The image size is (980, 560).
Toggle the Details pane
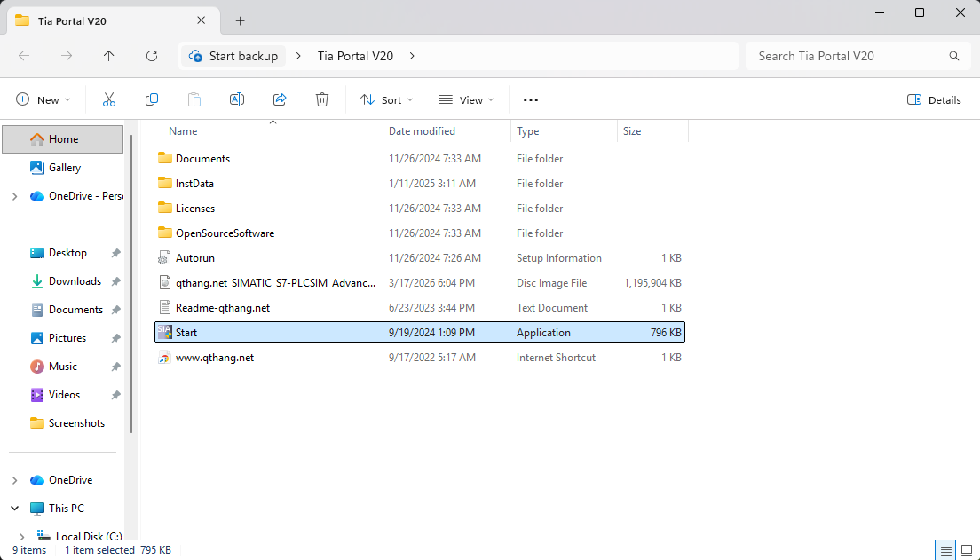coord(934,100)
